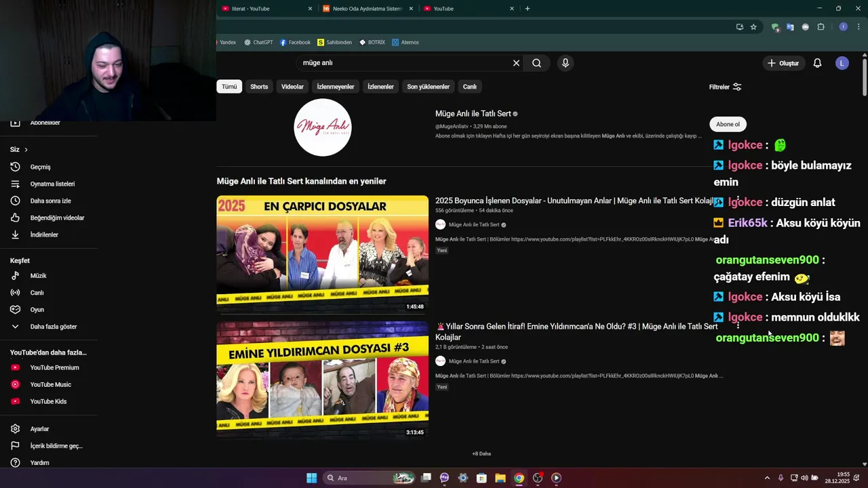The height and width of the screenshot is (488, 868).
Task: Expand the Siz section chevron
Action: point(26,149)
